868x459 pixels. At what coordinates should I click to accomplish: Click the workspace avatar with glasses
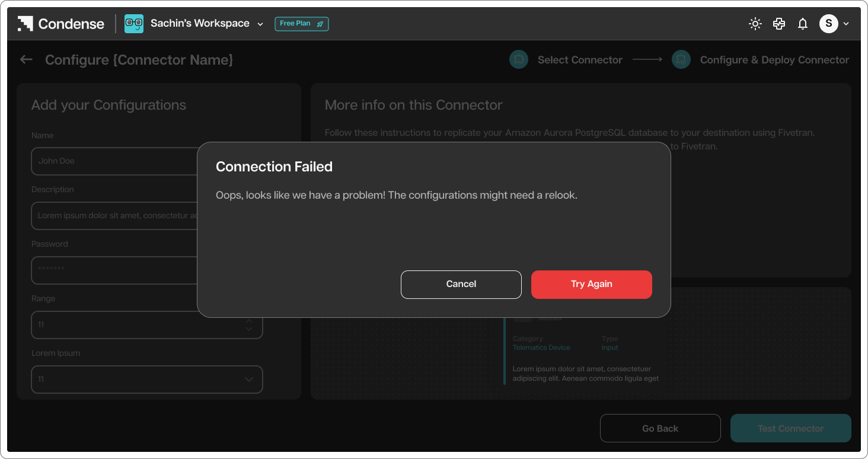pyautogui.click(x=134, y=24)
